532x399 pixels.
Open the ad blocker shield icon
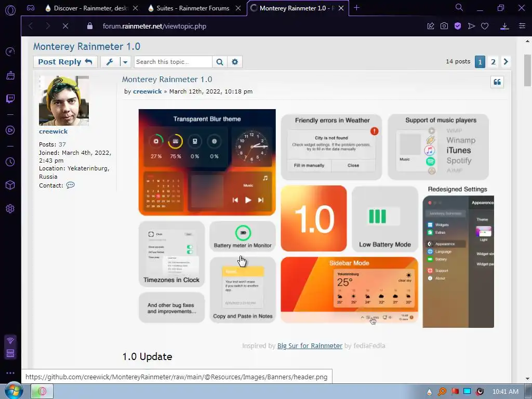coord(458,26)
